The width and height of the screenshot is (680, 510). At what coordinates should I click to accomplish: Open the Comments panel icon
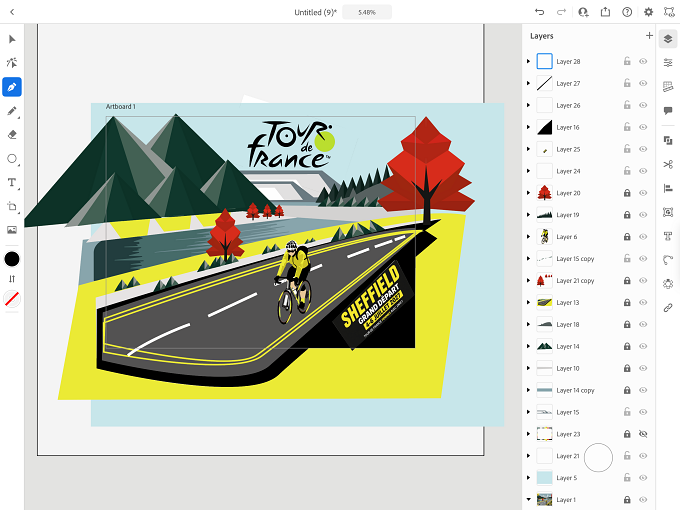click(668, 111)
